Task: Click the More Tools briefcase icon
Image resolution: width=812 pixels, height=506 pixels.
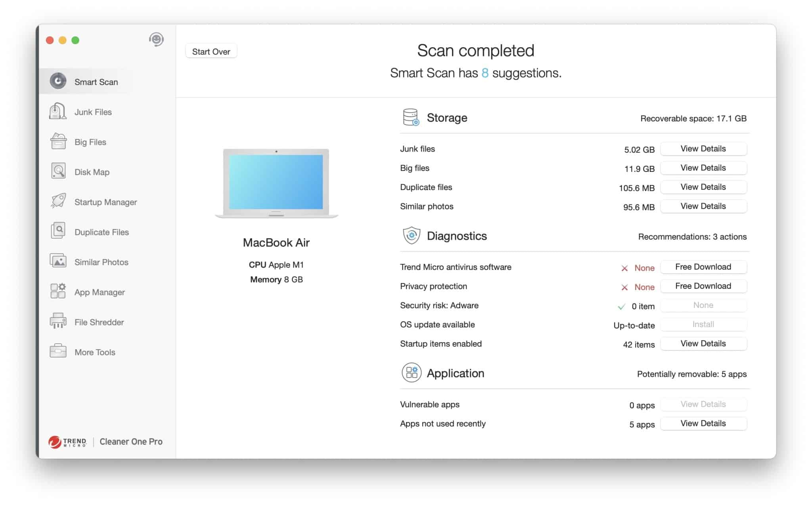Action: (58, 352)
